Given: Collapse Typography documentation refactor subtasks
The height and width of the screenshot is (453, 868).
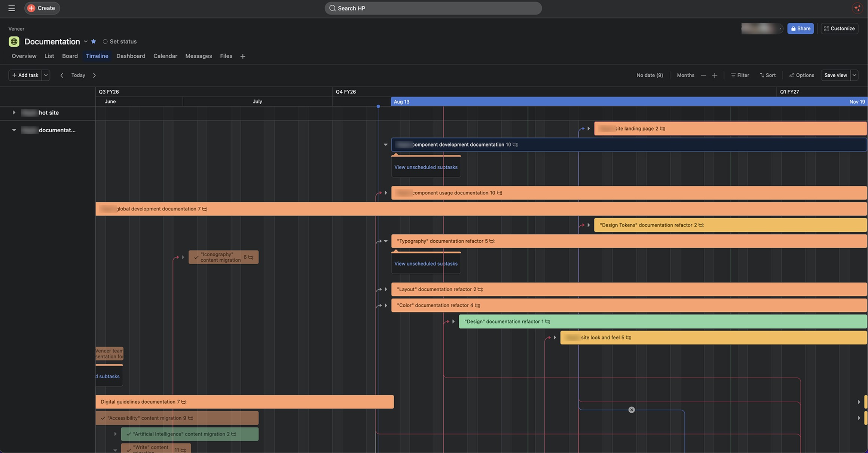Looking at the screenshot, I should 386,241.
